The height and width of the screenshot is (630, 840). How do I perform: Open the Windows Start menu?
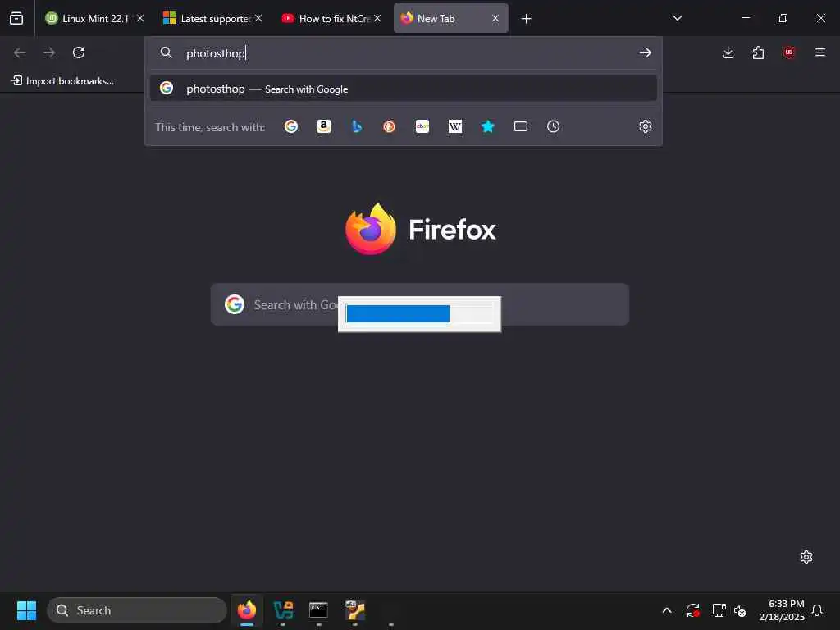point(26,610)
